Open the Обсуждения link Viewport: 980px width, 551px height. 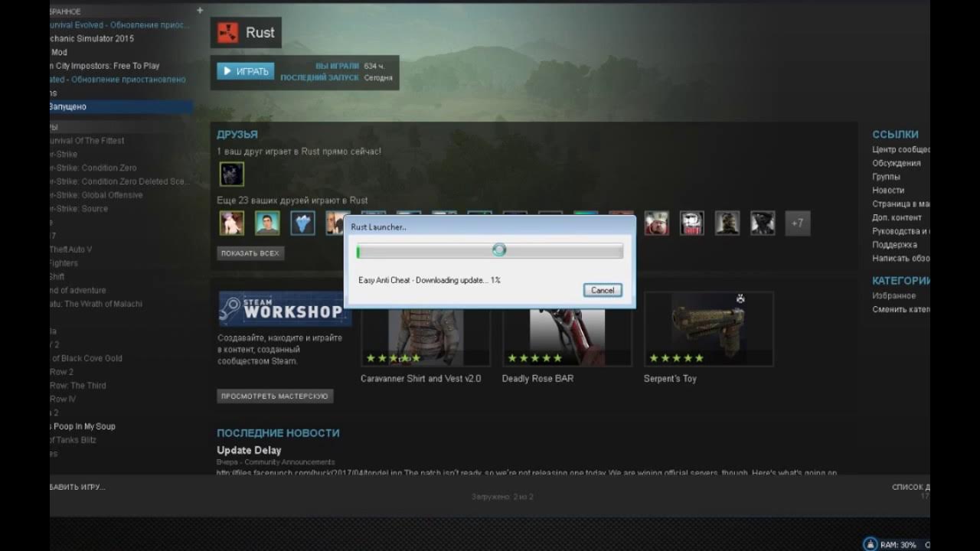coord(897,163)
